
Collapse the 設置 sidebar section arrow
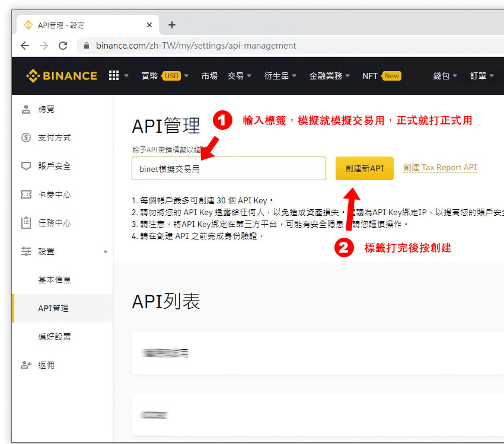click(x=106, y=251)
